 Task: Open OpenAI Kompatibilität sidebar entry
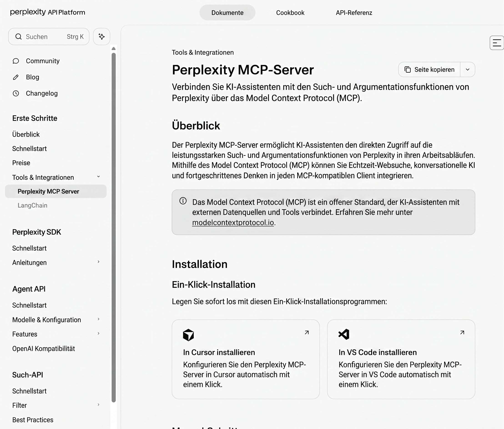coord(43,349)
